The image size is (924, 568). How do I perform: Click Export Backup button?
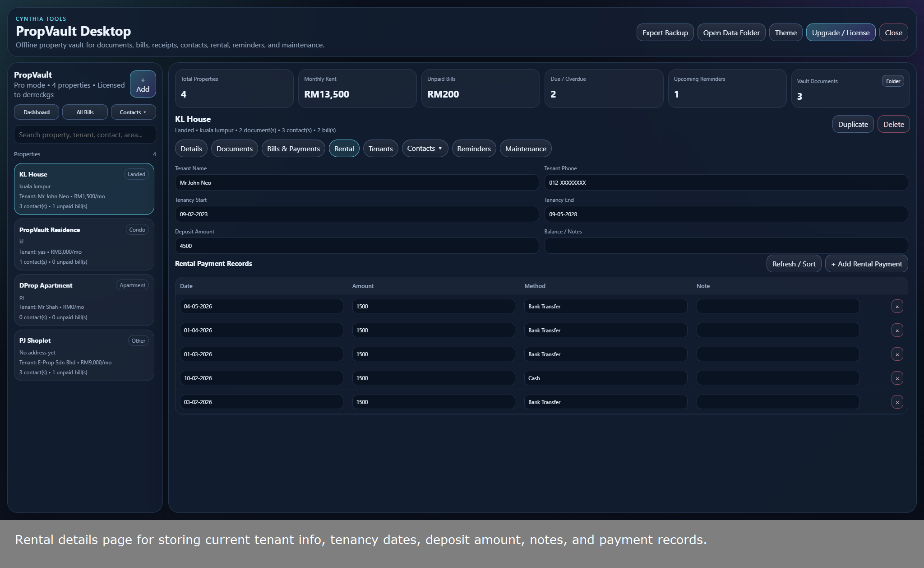(665, 33)
